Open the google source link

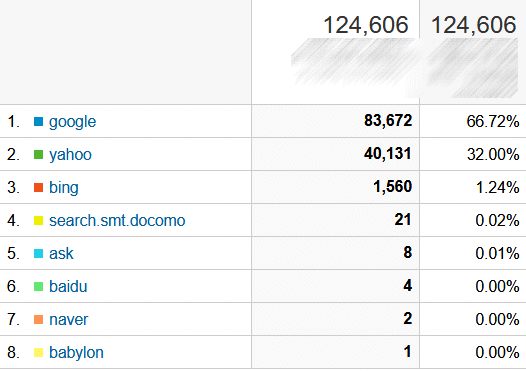click(x=72, y=121)
